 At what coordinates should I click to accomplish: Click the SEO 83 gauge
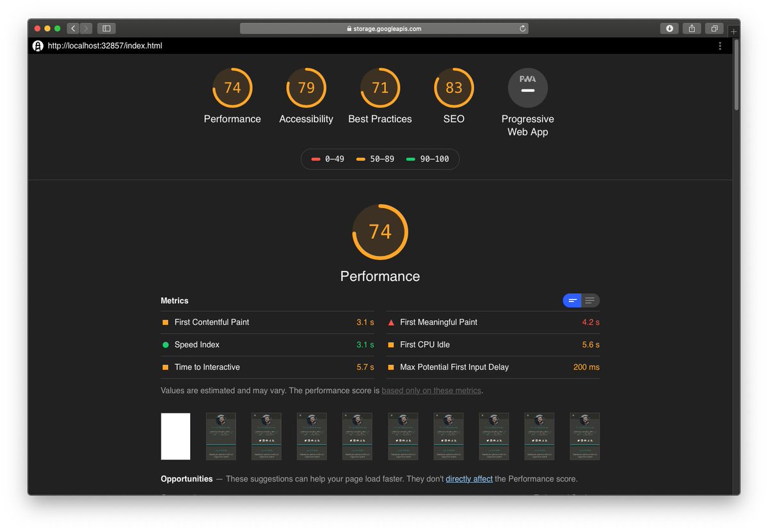[x=454, y=88]
